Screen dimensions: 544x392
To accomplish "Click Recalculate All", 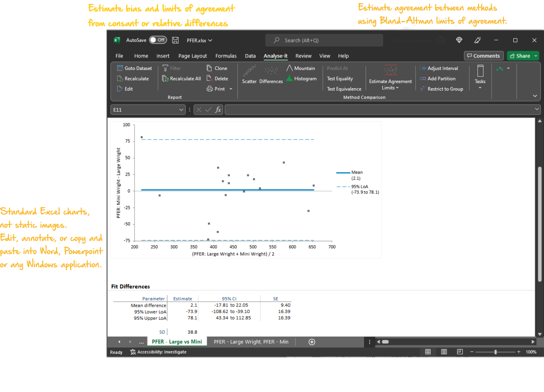I will pos(181,78).
